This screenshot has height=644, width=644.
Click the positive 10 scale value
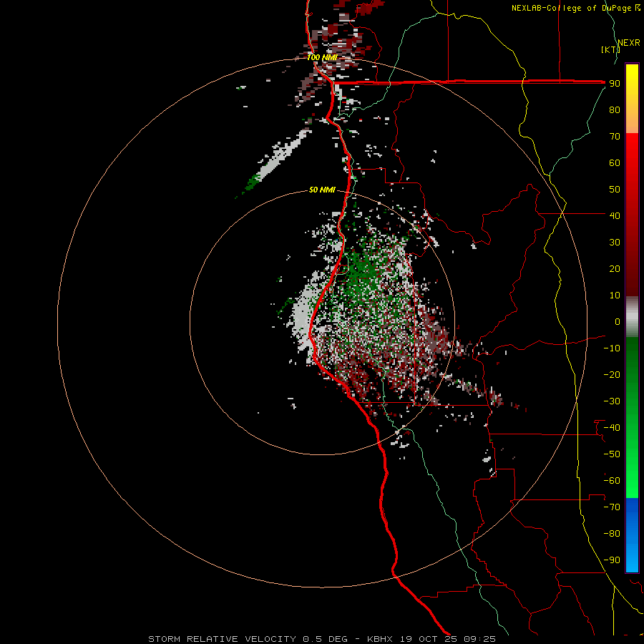pyautogui.click(x=615, y=296)
